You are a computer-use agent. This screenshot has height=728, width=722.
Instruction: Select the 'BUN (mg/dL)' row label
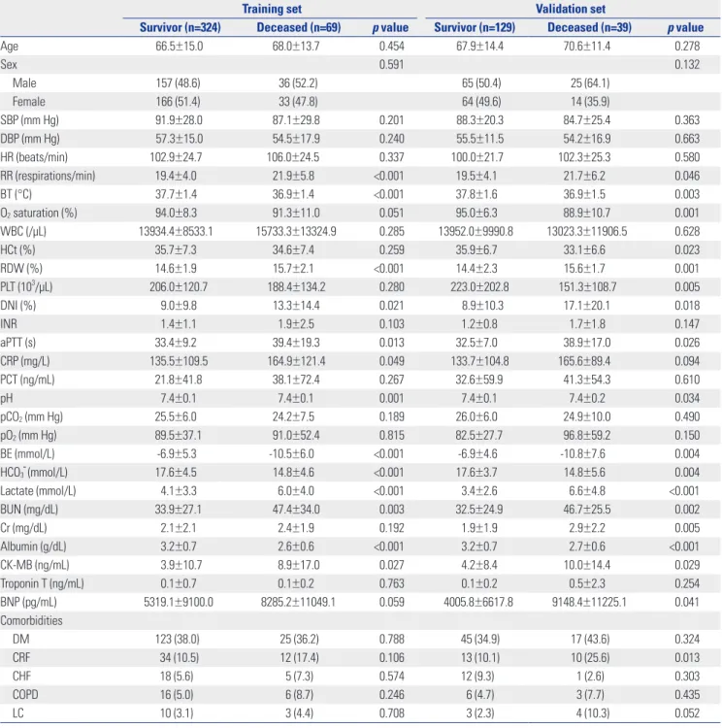click(x=29, y=511)
